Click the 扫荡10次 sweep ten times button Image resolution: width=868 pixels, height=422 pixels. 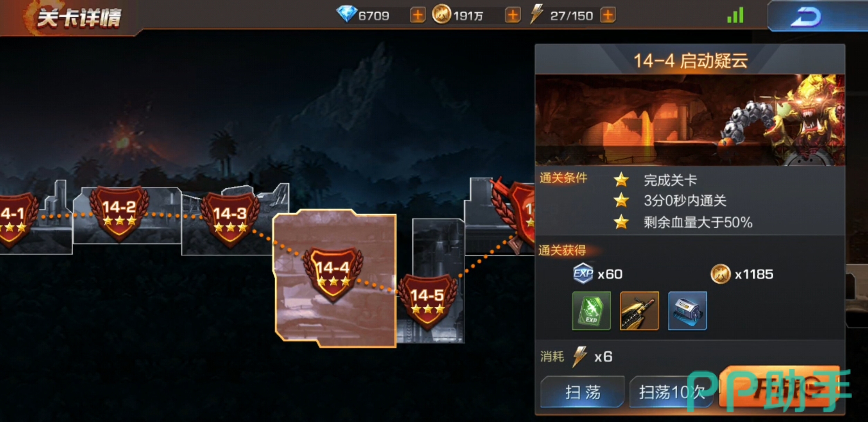(x=672, y=392)
